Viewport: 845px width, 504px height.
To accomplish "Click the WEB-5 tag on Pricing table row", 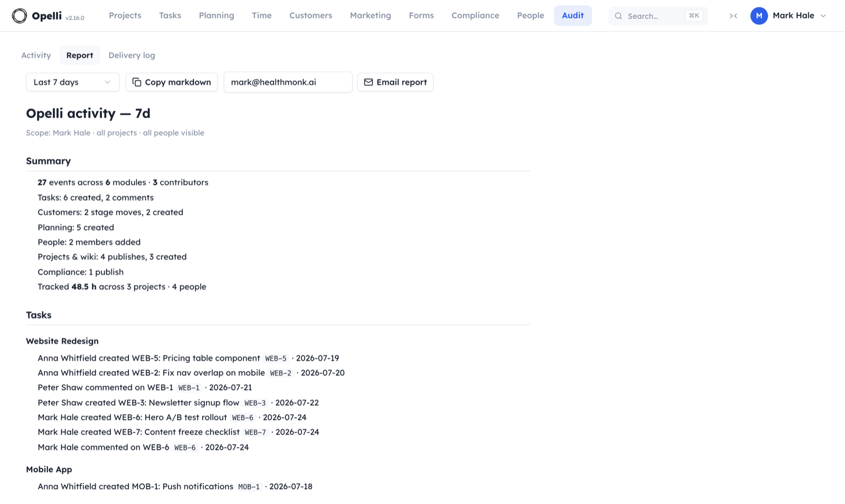I will point(276,359).
